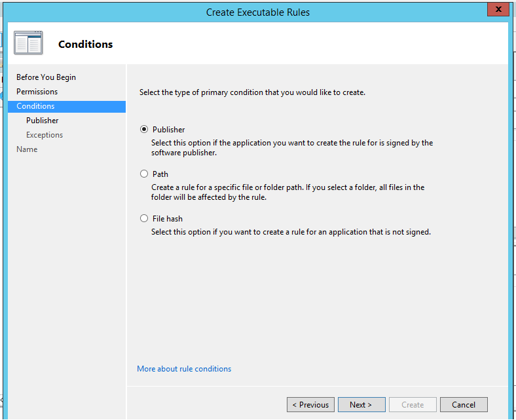Click the Previous button
Viewport: 516px width, 420px height.
pyautogui.click(x=310, y=404)
